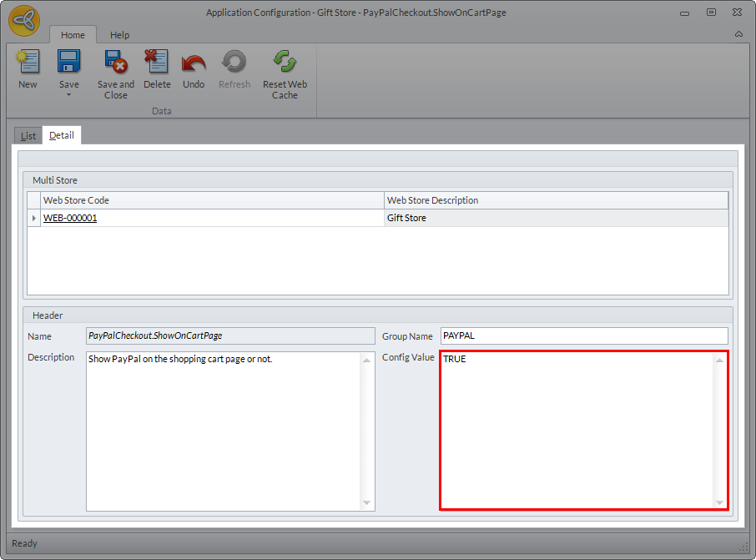Viewport: 756px width, 560px height.
Task: Select the Home ribbon tab
Action: click(x=73, y=35)
